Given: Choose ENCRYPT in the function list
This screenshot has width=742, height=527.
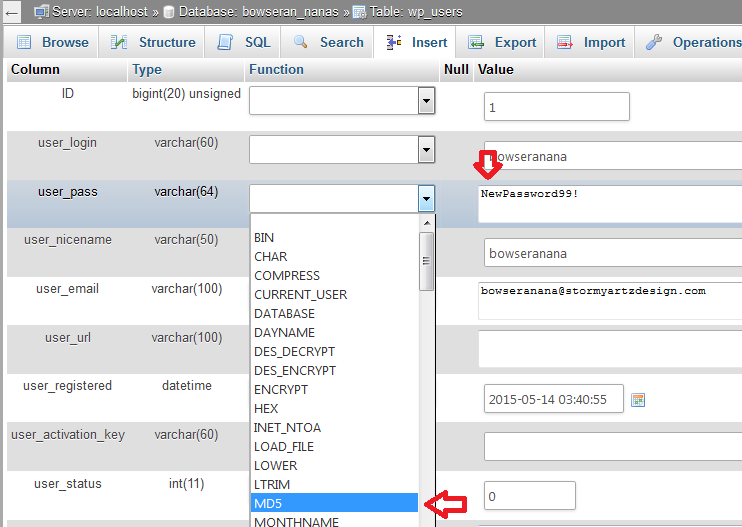Looking at the screenshot, I should (334, 389).
